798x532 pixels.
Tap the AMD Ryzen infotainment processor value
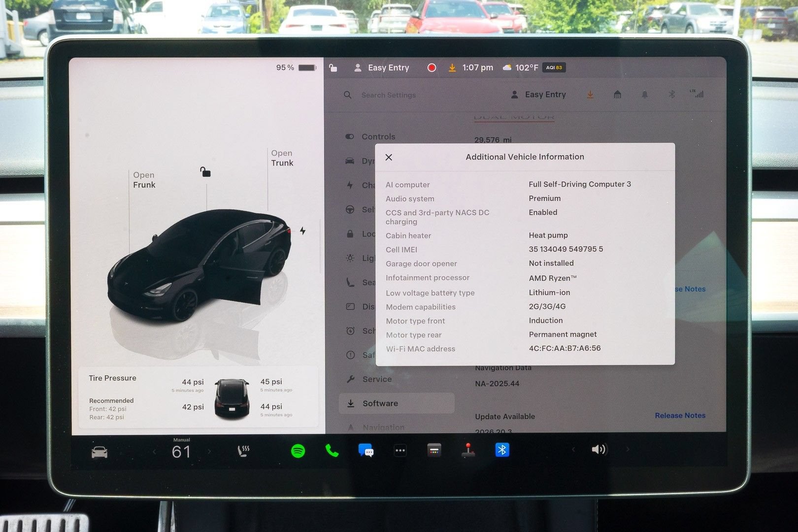click(553, 278)
